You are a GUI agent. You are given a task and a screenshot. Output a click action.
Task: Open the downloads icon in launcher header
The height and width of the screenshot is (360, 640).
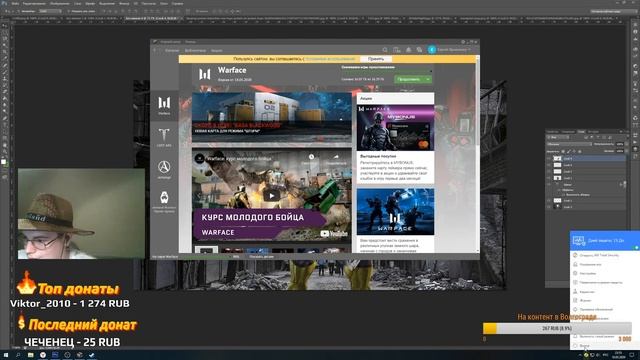397,50
